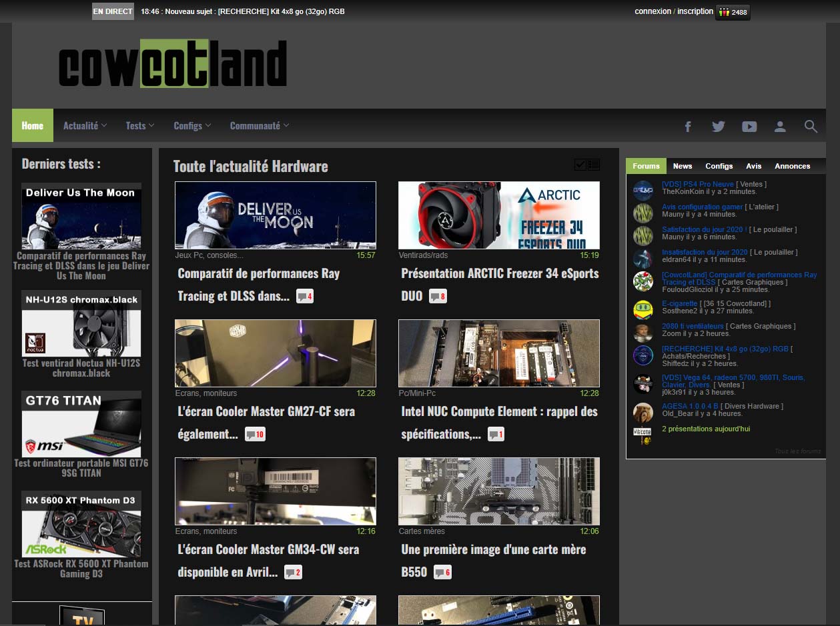
Task: Expand the Actualité menu
Action: [85, 125]
